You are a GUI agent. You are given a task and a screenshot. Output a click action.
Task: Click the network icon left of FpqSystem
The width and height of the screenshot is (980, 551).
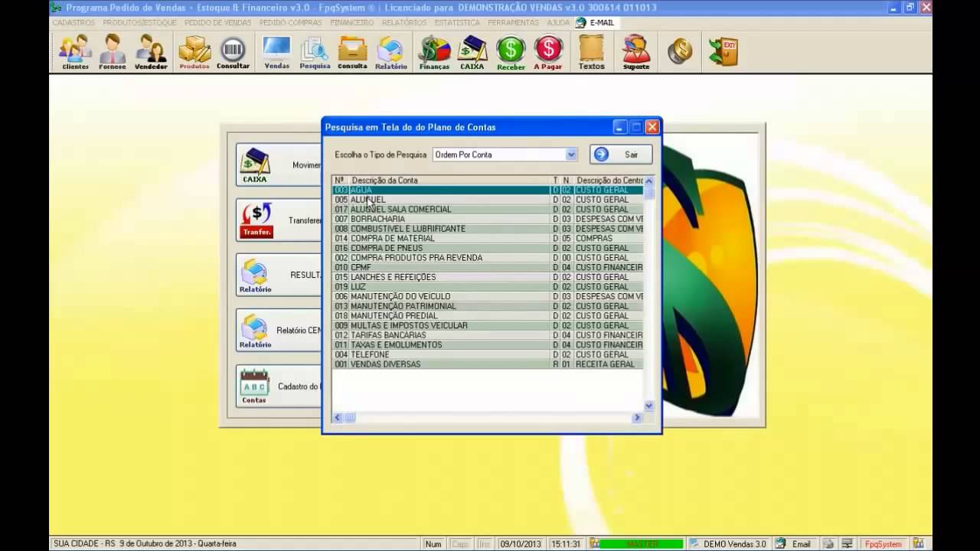[848, 544]
